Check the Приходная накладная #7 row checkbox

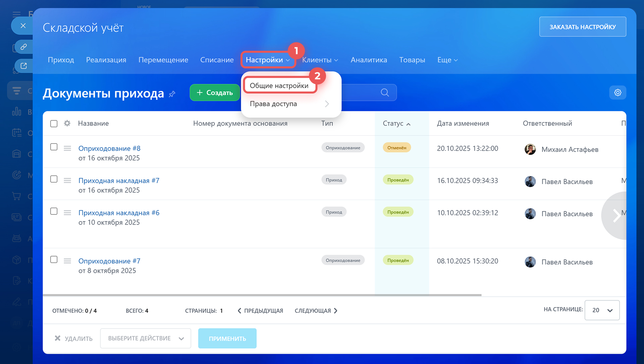[54, 179]
